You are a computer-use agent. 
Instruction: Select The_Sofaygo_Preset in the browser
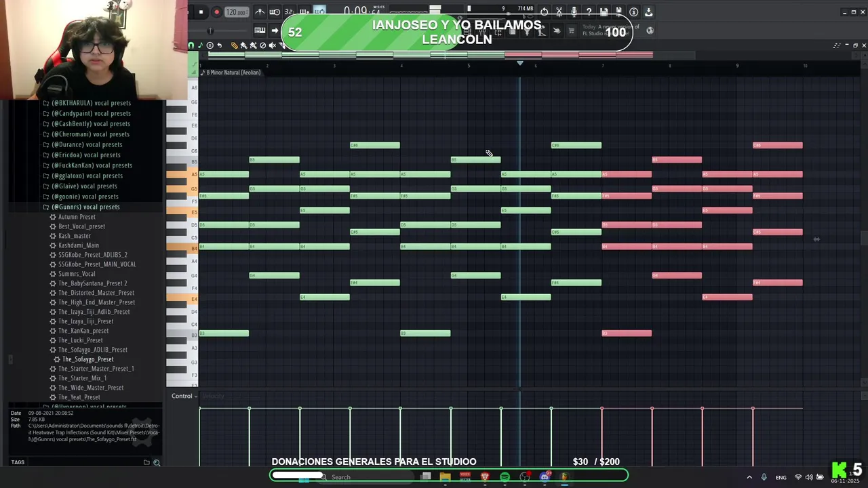87,359
